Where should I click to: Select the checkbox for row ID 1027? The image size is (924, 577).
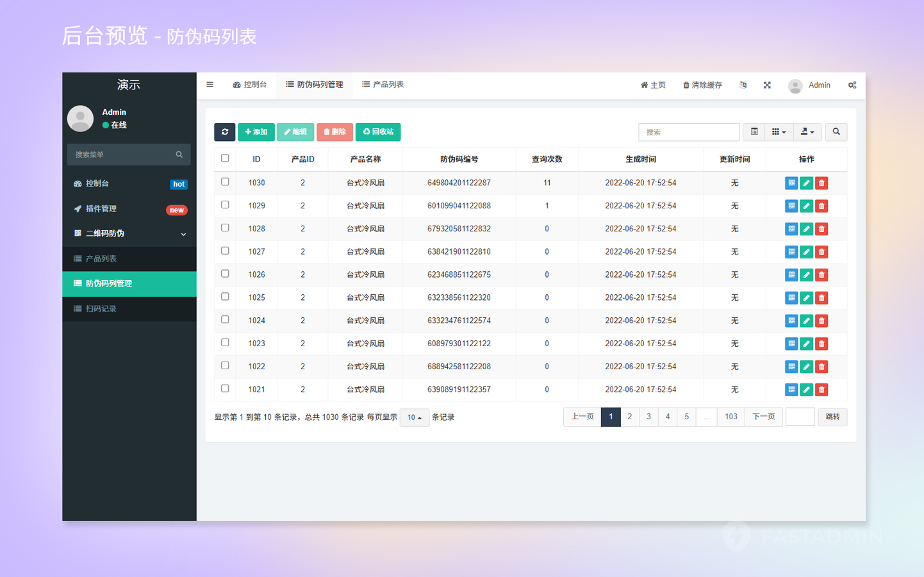(x=225, y=251)
